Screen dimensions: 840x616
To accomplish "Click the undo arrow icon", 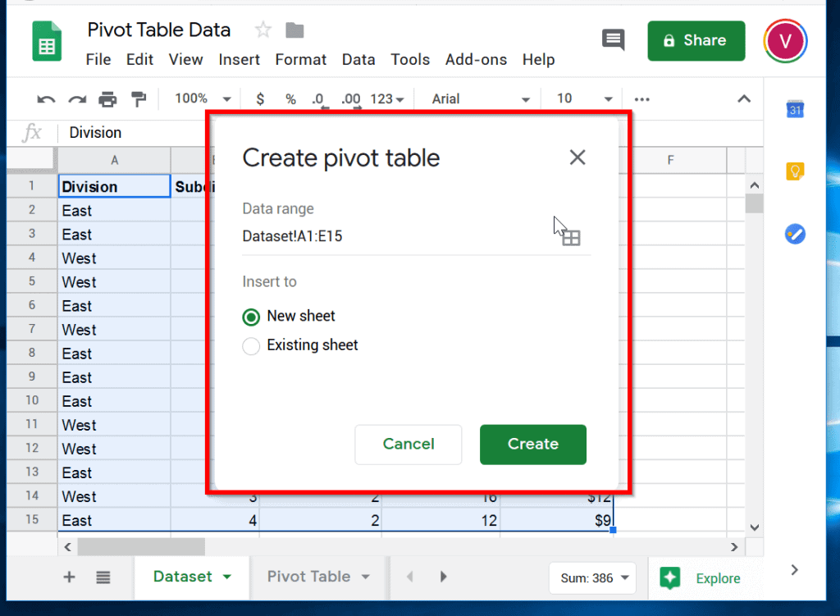I will pyautogui.click(x=46, y=99).
